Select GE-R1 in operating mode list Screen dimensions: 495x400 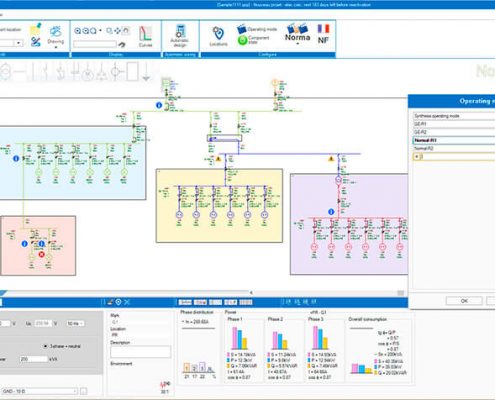454,124
